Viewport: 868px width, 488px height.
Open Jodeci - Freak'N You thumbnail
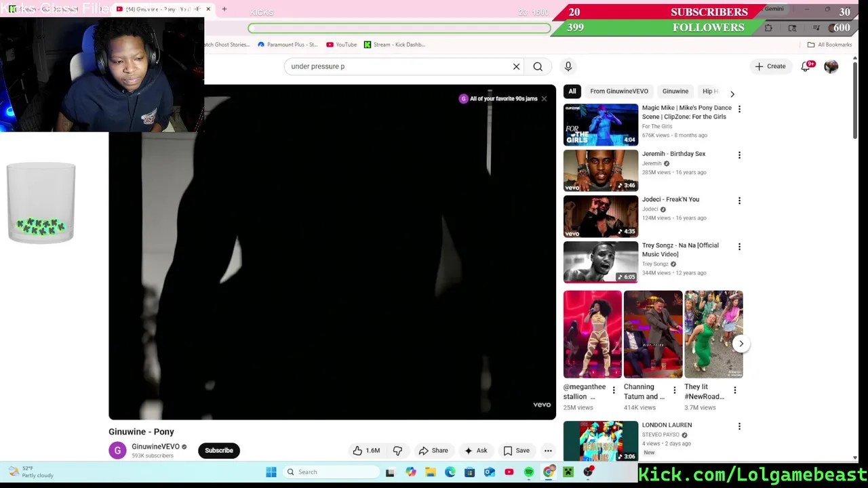601,216
